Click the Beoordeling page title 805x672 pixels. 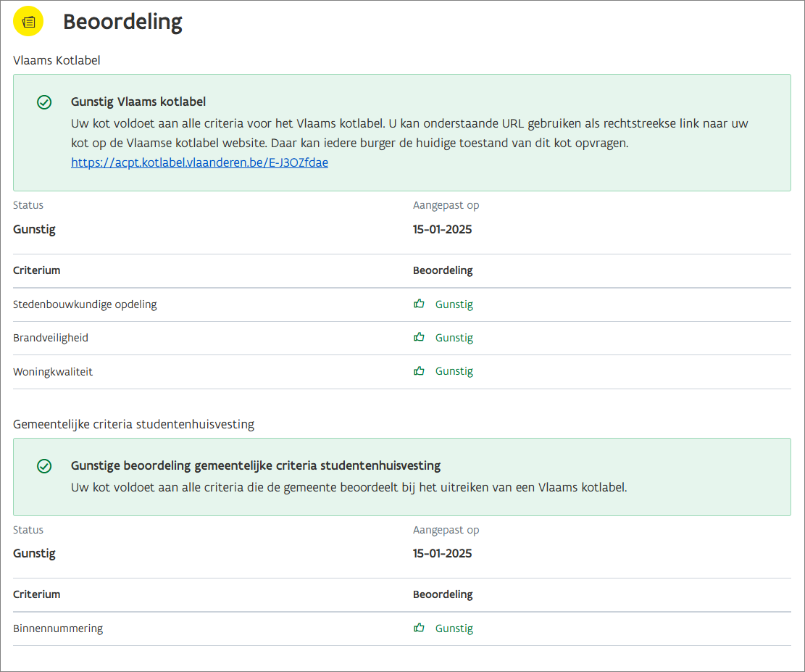122,22
